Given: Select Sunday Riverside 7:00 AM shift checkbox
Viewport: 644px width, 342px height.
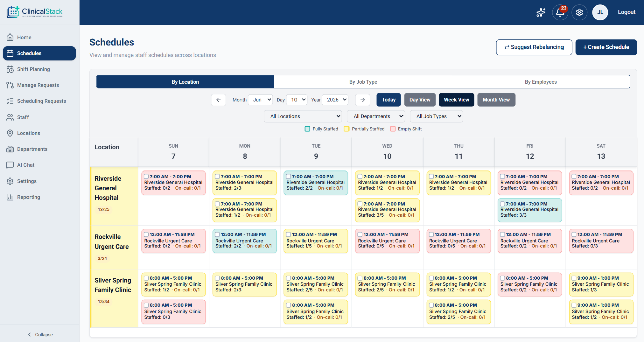Looking at the screenshot, I should coord(146,177).
